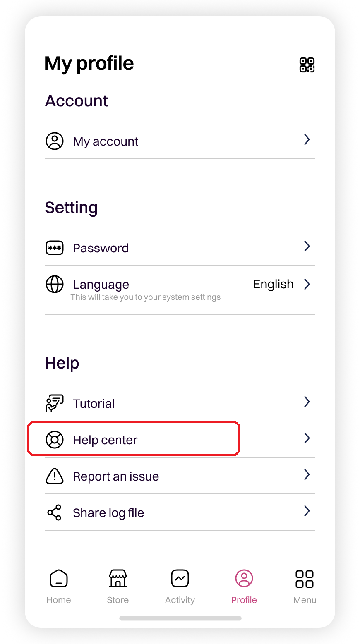Click the Share log file icon
360x644 pixels.
pos(55,512)
